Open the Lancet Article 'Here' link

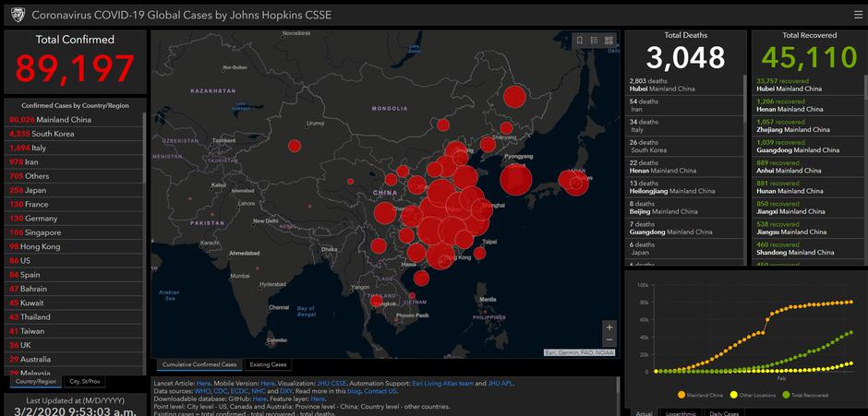[203, 384]
